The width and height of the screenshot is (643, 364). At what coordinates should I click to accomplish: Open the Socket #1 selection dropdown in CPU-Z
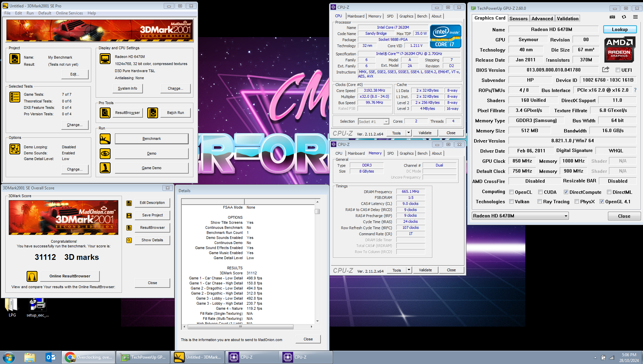point(374,121)
